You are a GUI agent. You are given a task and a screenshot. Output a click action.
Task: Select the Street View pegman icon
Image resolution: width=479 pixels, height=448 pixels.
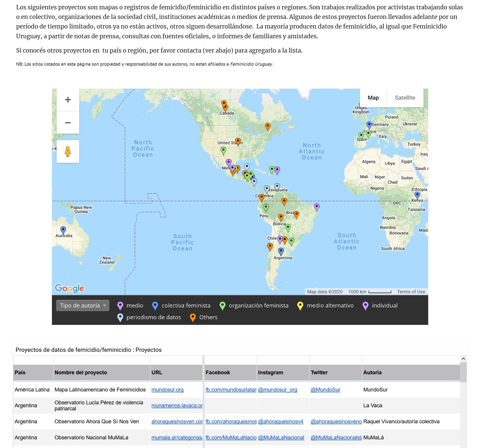(x=68, y=152)
